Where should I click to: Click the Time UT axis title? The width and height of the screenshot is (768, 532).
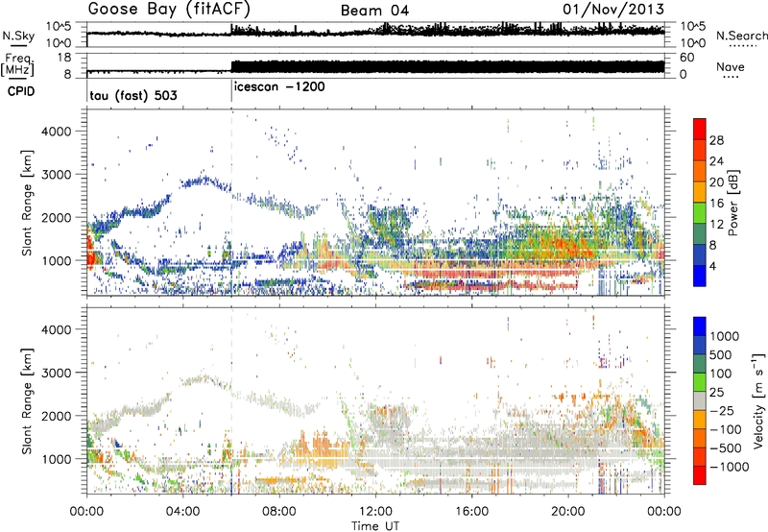pos(375,525)
